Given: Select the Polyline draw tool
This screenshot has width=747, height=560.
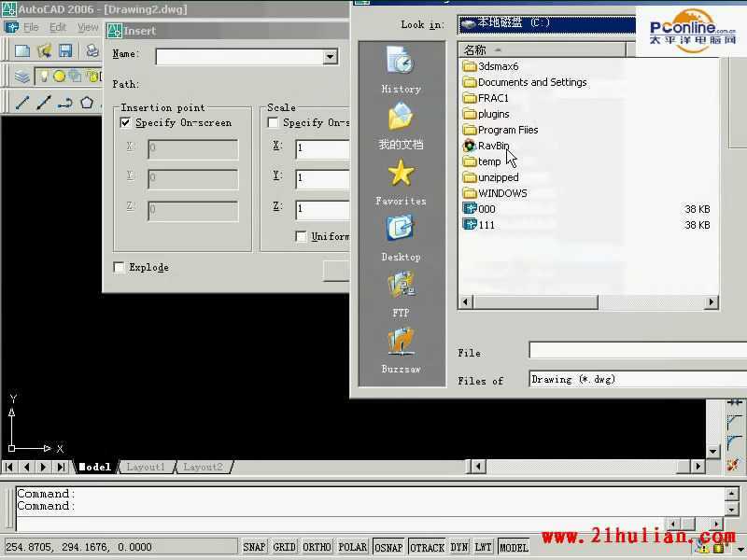Looking at the screenshot, I should [x=65, y=103].
